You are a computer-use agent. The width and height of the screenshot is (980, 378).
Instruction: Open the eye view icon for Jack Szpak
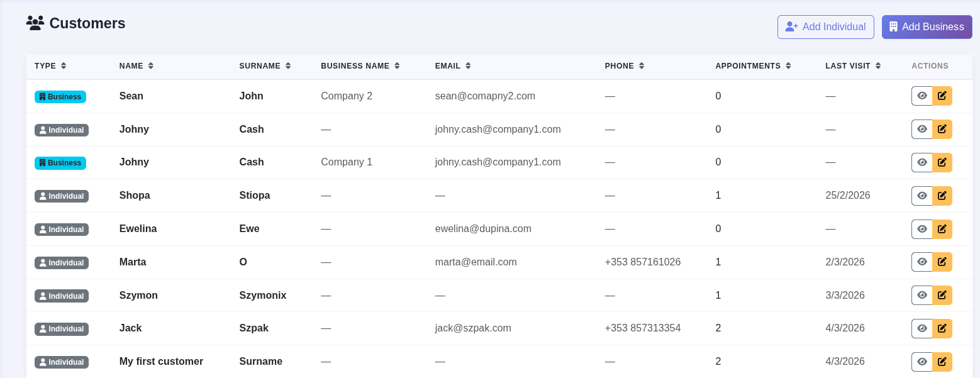922,328
